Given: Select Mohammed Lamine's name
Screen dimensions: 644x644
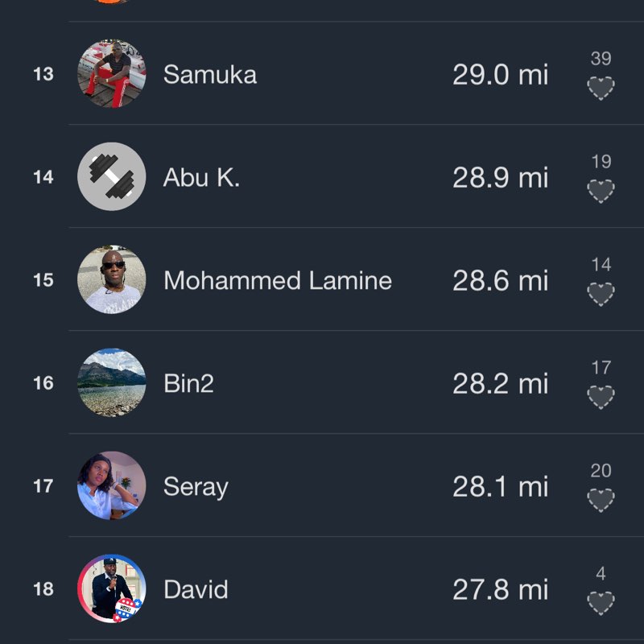Looking at the screenshot, I should [x=278, y=281].
